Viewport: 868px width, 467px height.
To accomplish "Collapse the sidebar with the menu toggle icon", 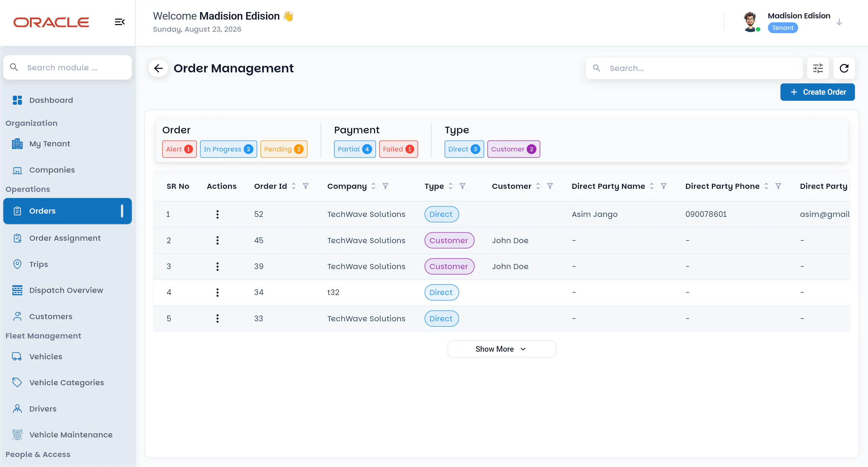I will click(x=120, y=22).
